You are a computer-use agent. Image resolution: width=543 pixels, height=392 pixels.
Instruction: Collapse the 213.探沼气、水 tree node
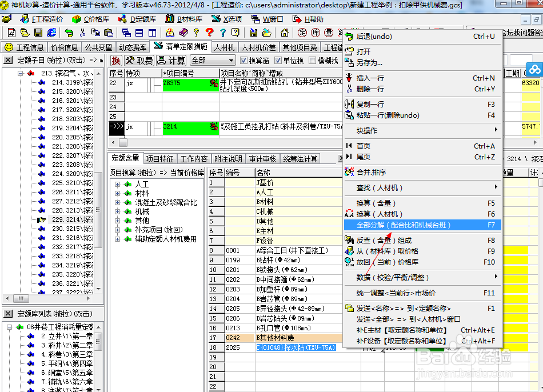[x=21, y=73]
